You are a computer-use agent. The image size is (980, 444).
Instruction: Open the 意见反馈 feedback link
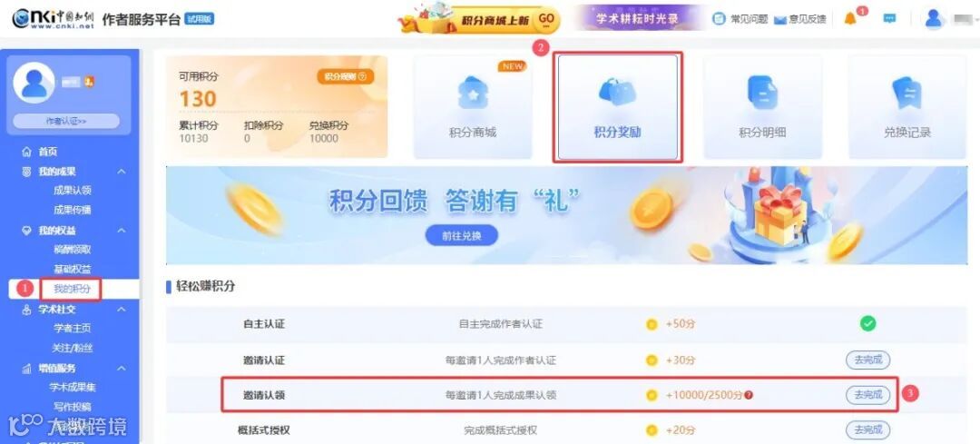click(800, 19)
